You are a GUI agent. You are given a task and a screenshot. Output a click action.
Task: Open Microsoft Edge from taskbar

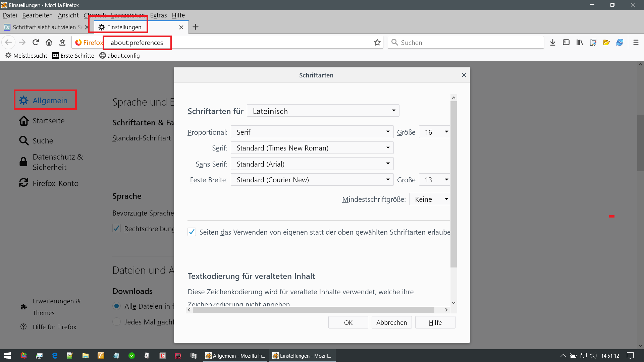click(x=55, y=356)
